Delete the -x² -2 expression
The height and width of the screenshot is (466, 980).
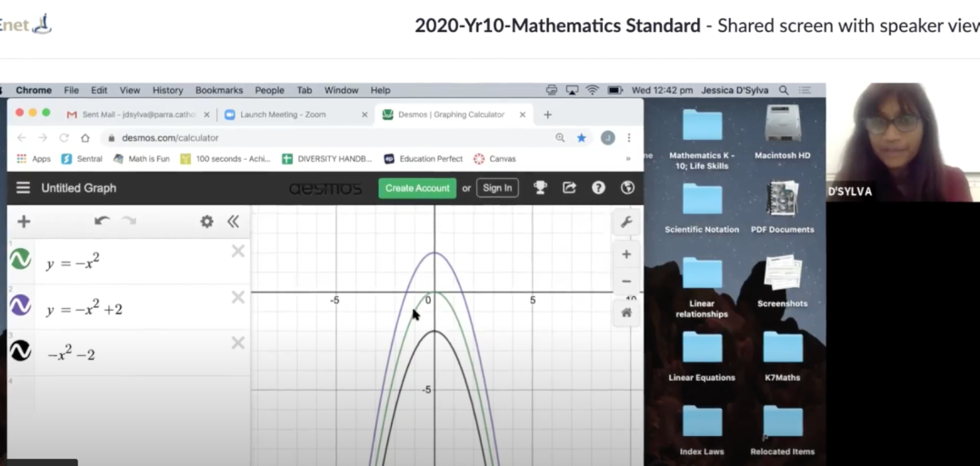click(x=238, y=343)
